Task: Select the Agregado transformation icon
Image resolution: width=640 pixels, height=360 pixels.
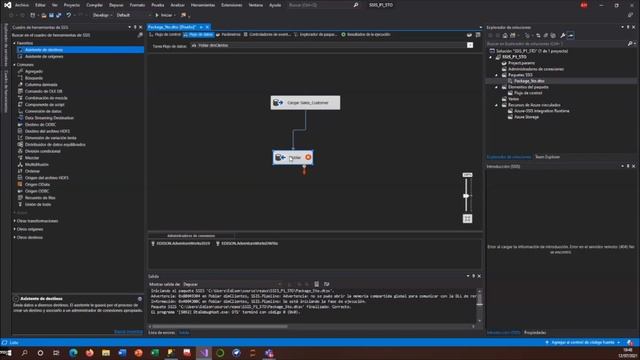Action: [20, 71]
